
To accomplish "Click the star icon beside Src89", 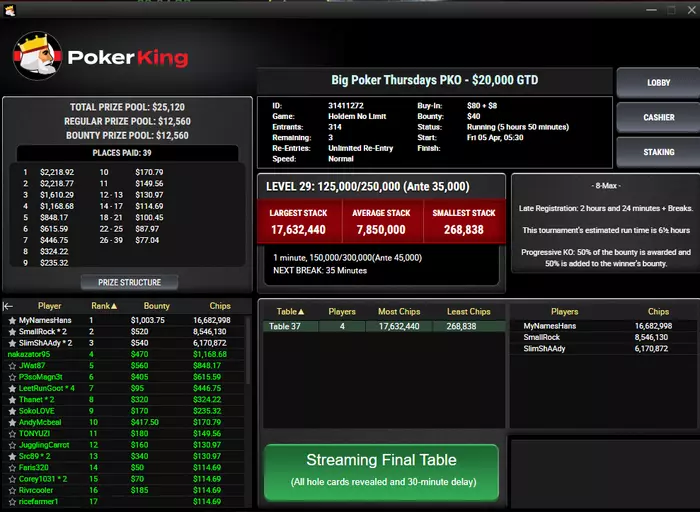I will pyautogui.click(x=12, y=456).
